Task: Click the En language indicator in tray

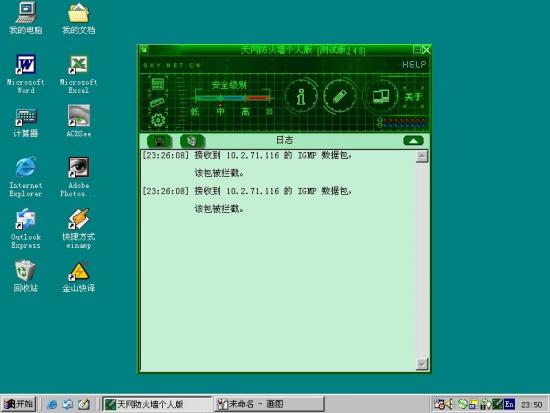Action: tap(509, 405)
